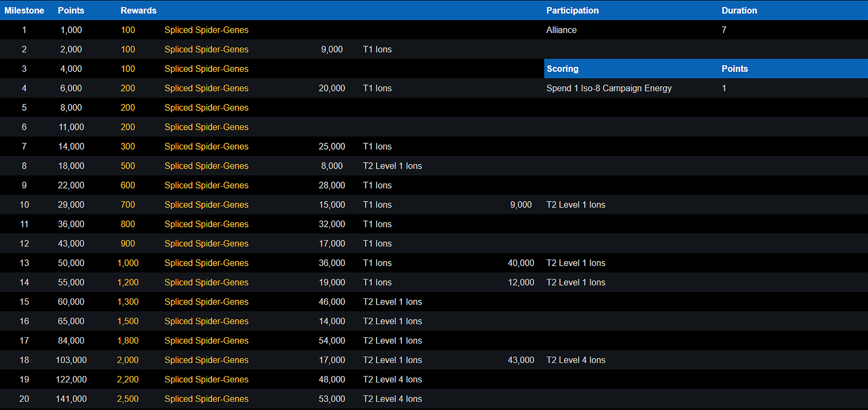Click 43,000 amount in milestone 18 row
Image resolution: width=868 pixels, height=410 pixels.
521,360
